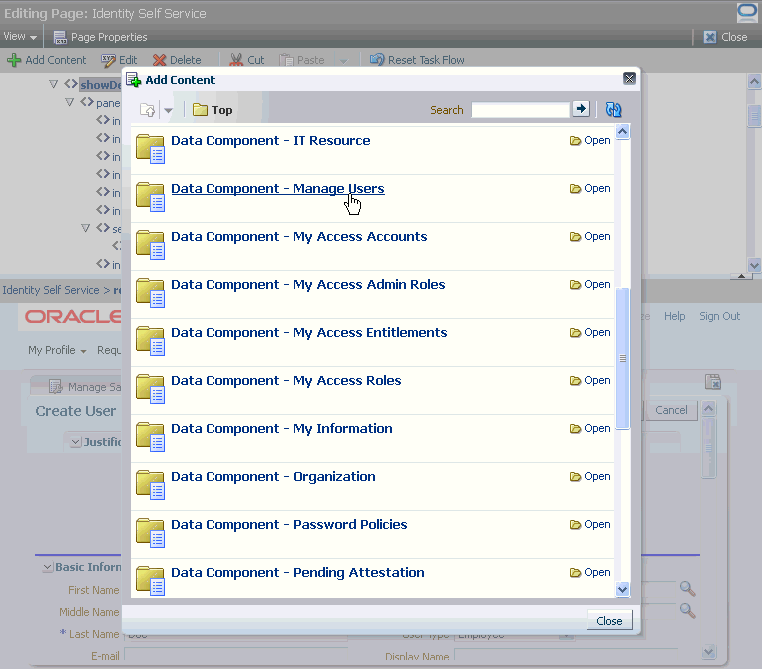
Task: Click Open for My Access Entitlements row
Action: click(x=590, y=333)
